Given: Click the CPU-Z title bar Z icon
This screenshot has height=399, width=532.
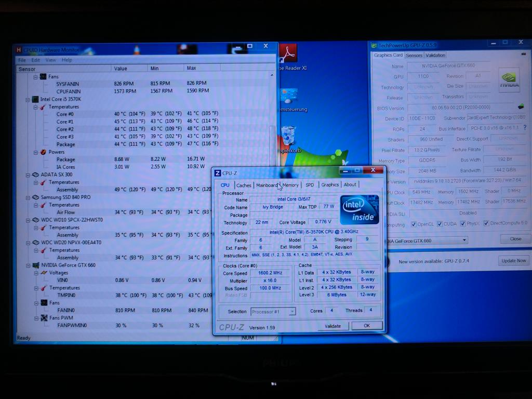Looking at the screenshot, I should (x=218, y=173).
